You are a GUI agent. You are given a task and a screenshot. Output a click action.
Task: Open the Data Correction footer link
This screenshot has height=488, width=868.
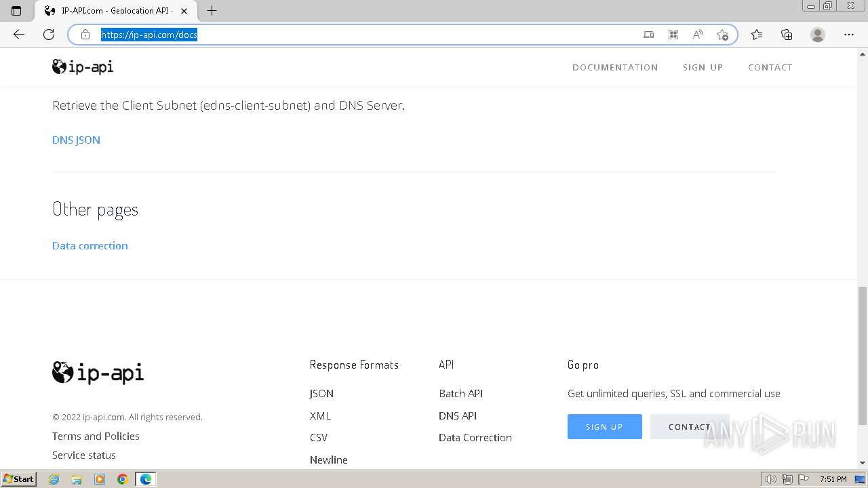[475, 437]
